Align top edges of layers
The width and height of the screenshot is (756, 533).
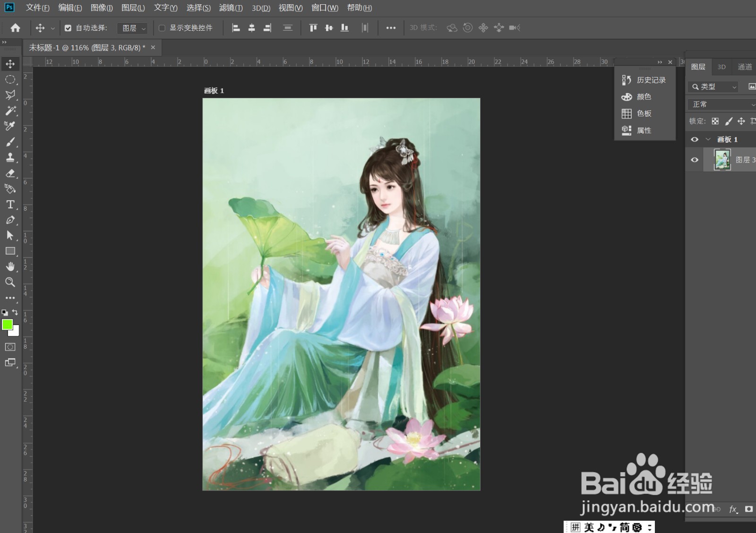(313, 28)
